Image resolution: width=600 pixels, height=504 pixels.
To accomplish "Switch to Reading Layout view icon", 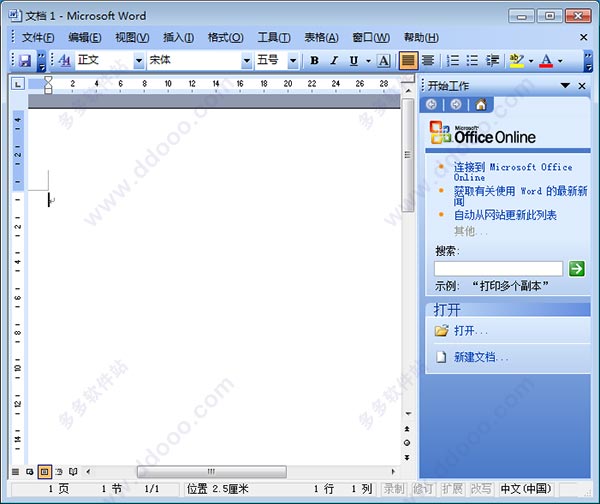I will pos(73,472).
